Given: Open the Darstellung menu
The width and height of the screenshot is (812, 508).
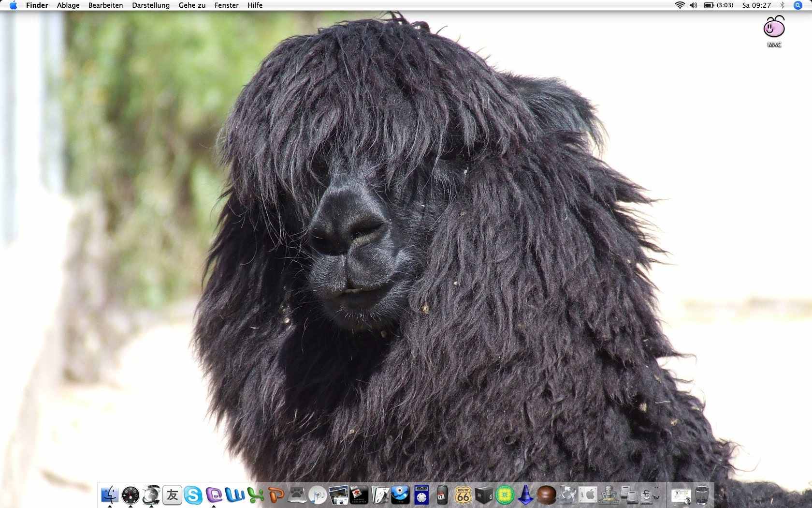Looking at the screenshot, I should [151, 5].
